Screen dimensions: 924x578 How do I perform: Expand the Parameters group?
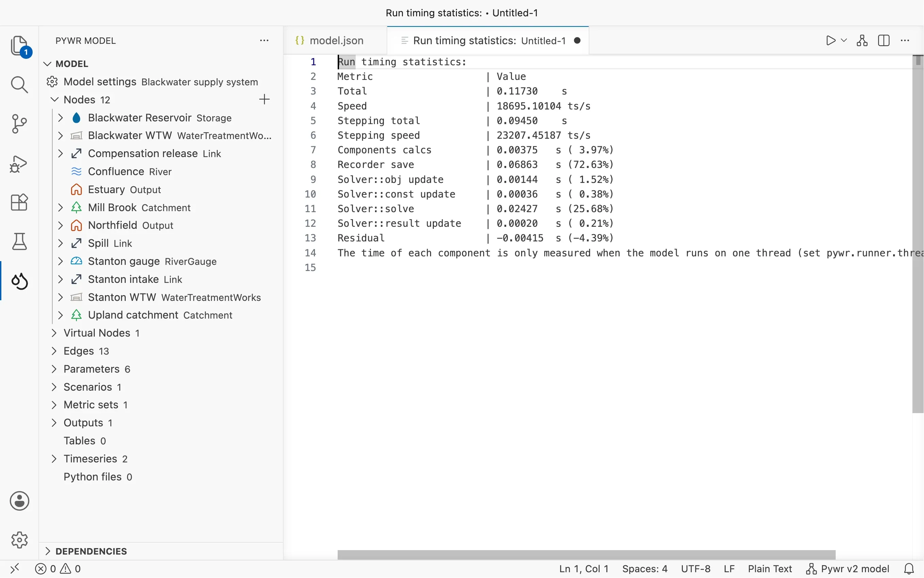(54, 369)
